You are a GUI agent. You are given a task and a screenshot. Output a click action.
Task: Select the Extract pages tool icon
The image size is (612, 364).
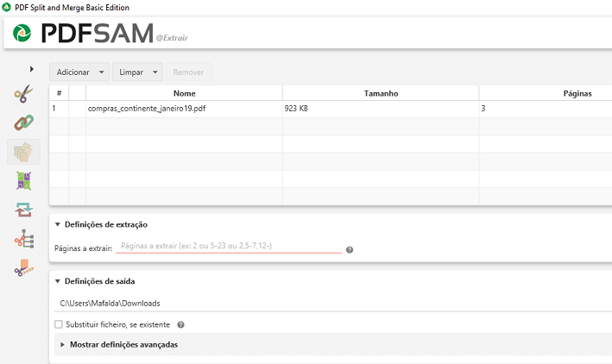[23, 152]
